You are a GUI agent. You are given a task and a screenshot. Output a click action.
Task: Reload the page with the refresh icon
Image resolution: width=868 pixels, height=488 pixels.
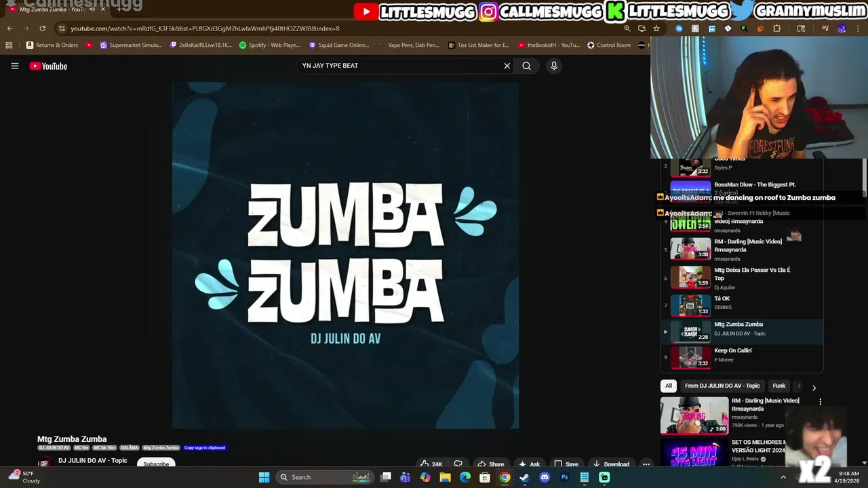tap(42, 28)
